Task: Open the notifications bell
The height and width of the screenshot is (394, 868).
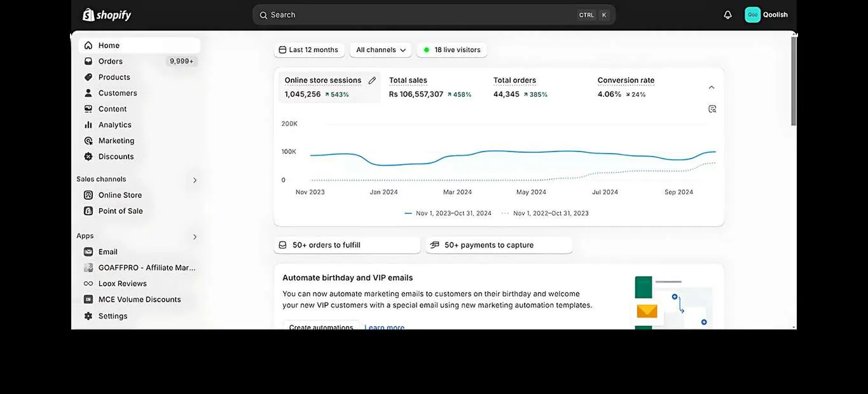Action: point(727,15)
